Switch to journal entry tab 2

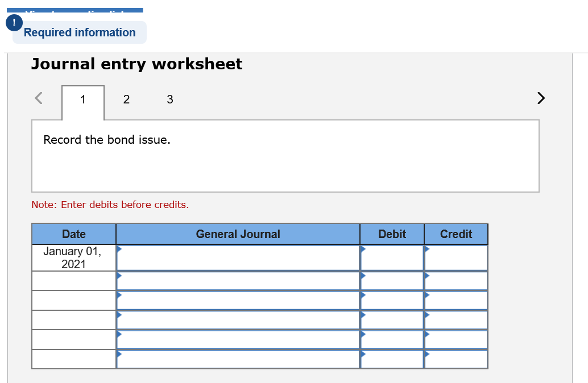click(x=126, y=99)
